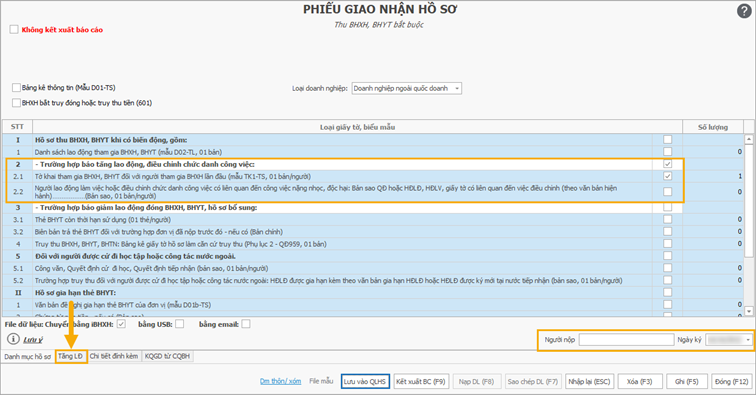The width and height of the screenshot is (756, 395).
Task: Select row Trường hợp báo giảm lao động đóng BHXH
Action: [373, 207]
